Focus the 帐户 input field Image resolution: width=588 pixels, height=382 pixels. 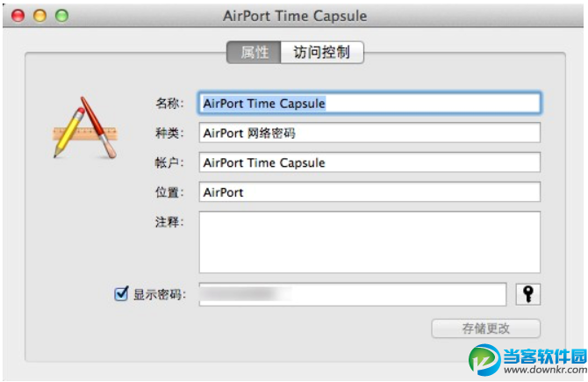click(369, 162)
